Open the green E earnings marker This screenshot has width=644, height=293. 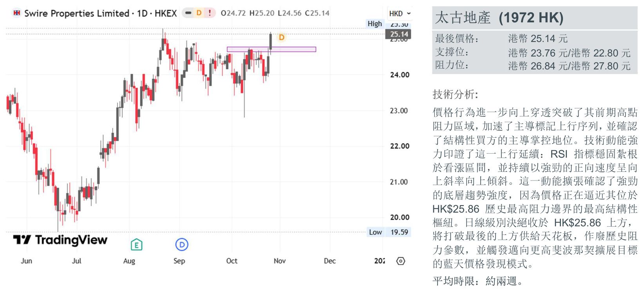coord(136,245)
